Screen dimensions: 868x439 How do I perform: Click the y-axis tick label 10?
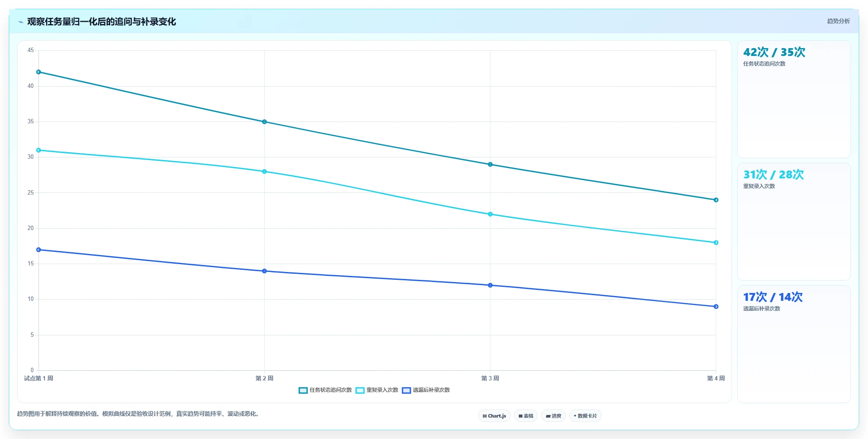pos(31,299)
